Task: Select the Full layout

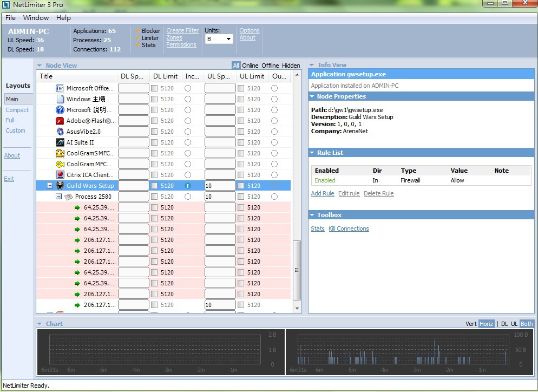Action: point(10,121)
